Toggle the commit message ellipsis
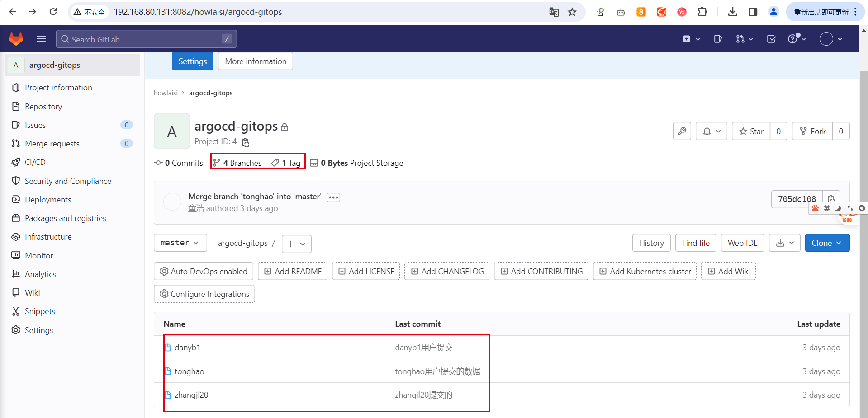 (x=333, y=197)
